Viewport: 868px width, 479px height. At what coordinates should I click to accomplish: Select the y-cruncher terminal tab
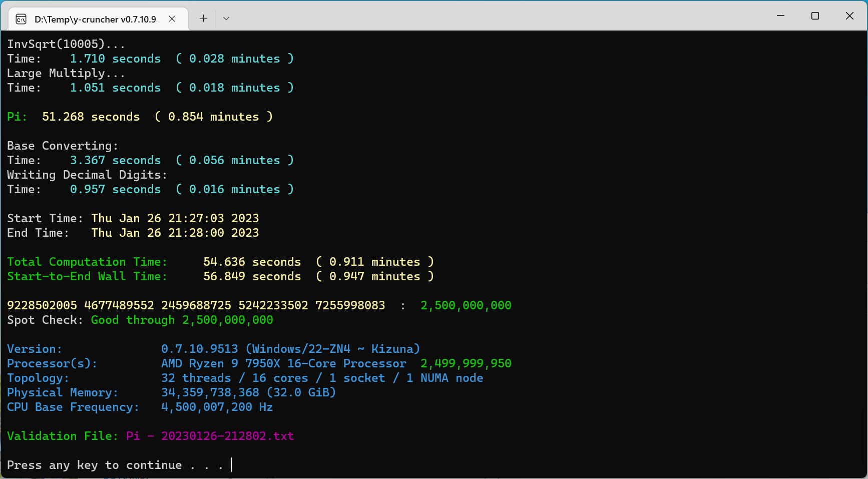pyautogui.click(x=98, y=19)
